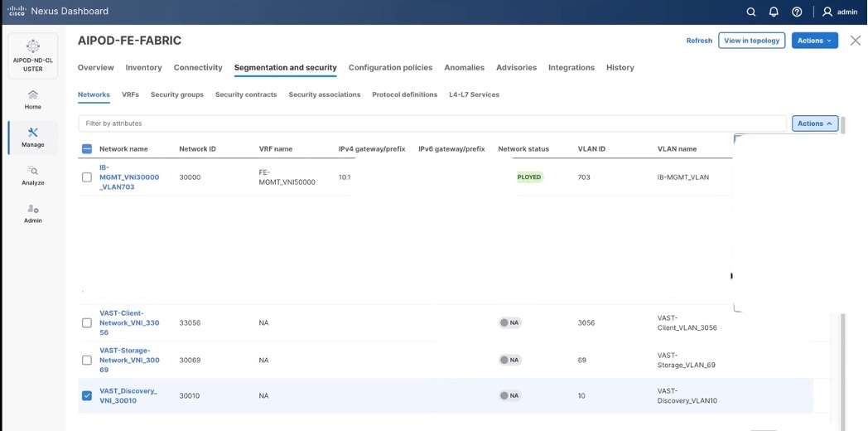Click the VLAN ID 703 cell
The width and height of the screenshot is (868, 431).
(584, 177)
